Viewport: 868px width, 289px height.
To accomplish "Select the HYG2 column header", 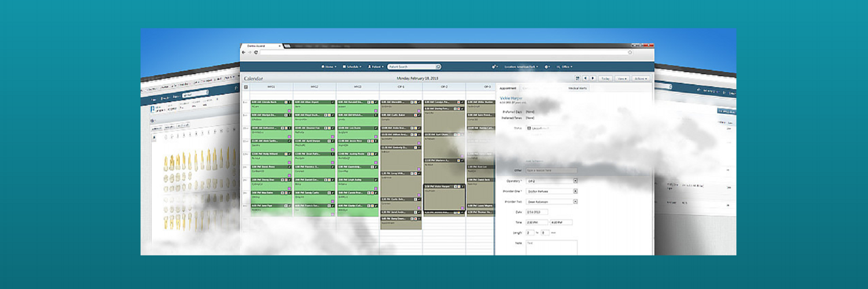I will click(x=315, y=87).
